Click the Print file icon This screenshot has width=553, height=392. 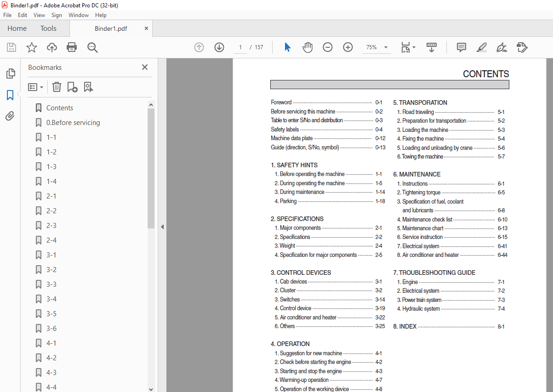(72, 47)
